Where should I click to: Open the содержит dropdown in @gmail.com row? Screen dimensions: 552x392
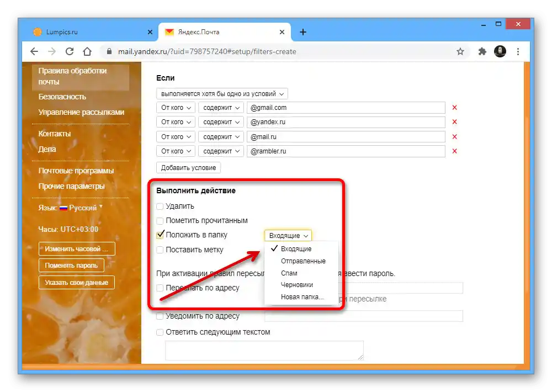(221, 108)
